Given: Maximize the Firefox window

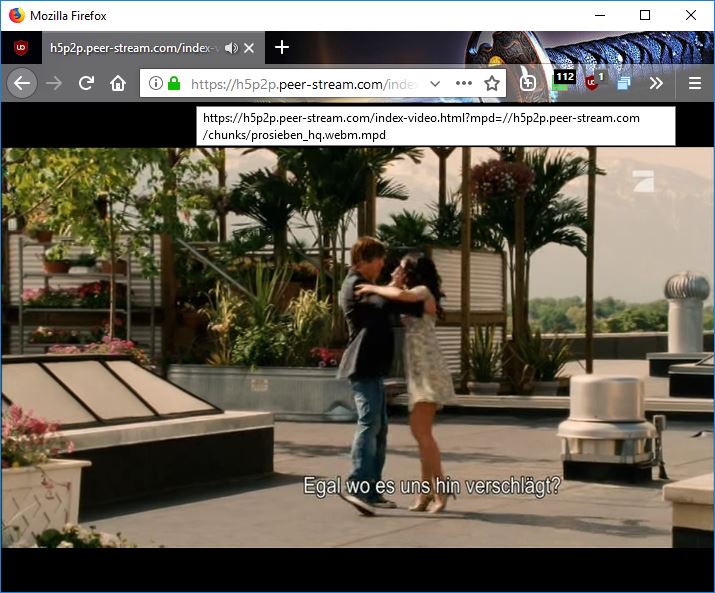Looking at the screenshot, I should (645, 16).
